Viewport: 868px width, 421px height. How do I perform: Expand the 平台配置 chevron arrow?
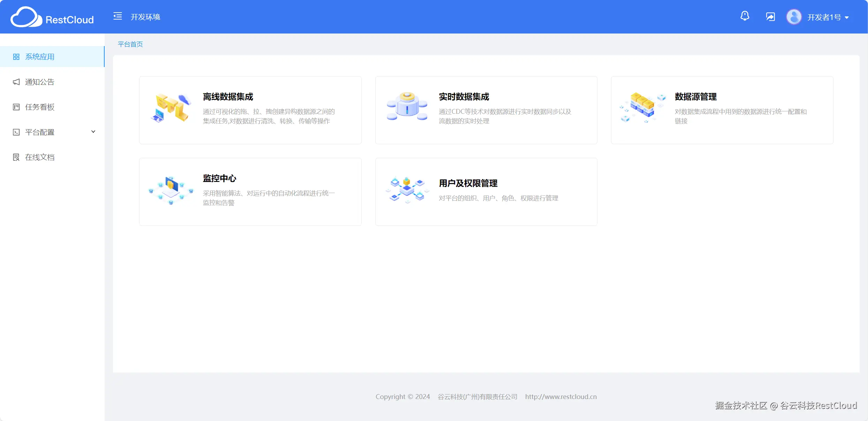[x=93, y=132]
